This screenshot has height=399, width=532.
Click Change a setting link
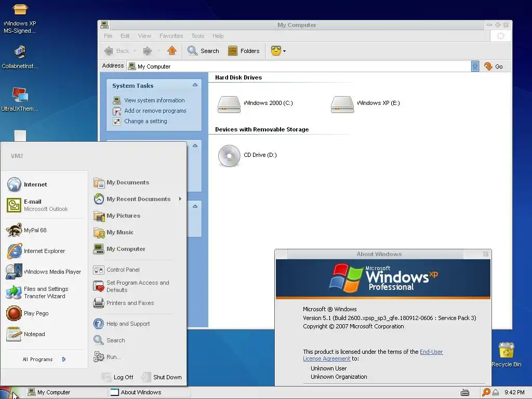[145, 121]
